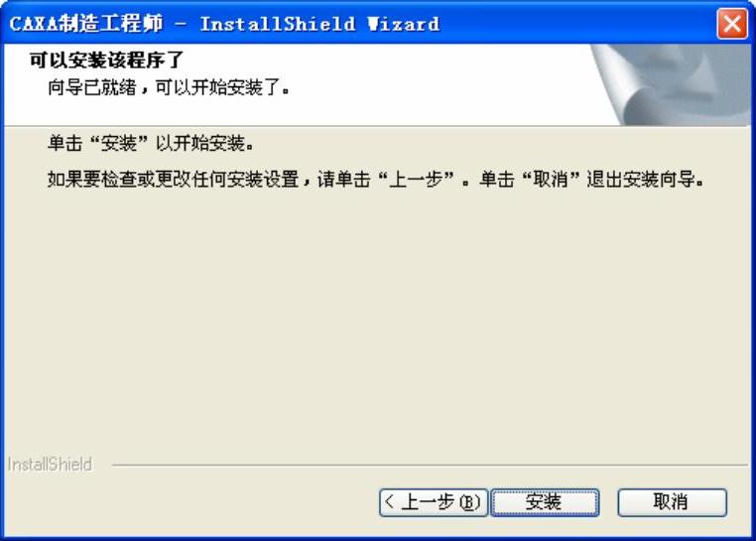Close the InstallShield Wizard with the red X
756x541 pixels.
pos(732,23)
